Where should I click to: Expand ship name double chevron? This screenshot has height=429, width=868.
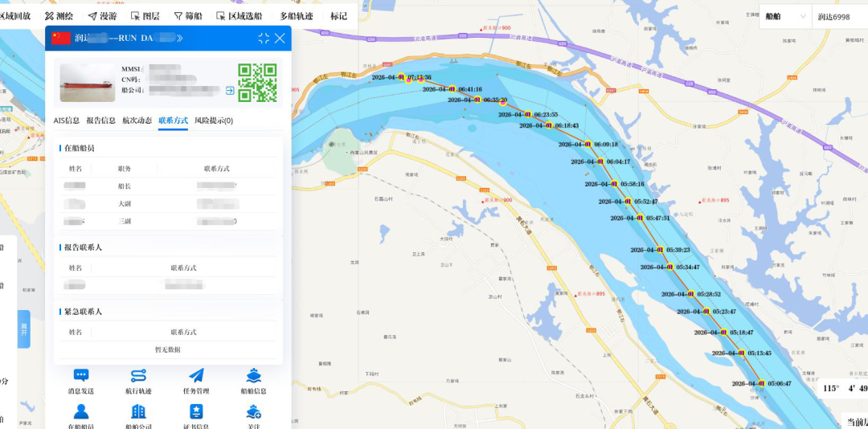(x=179, y=39)
